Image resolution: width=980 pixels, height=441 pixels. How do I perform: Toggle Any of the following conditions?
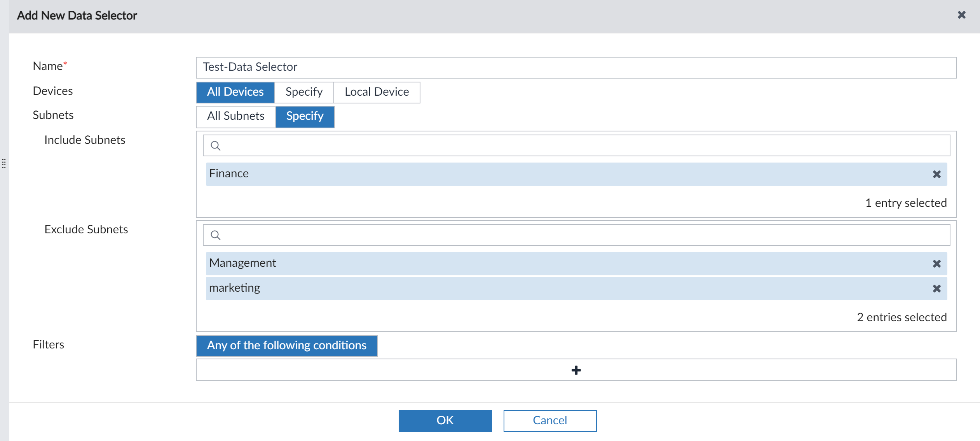286,346
